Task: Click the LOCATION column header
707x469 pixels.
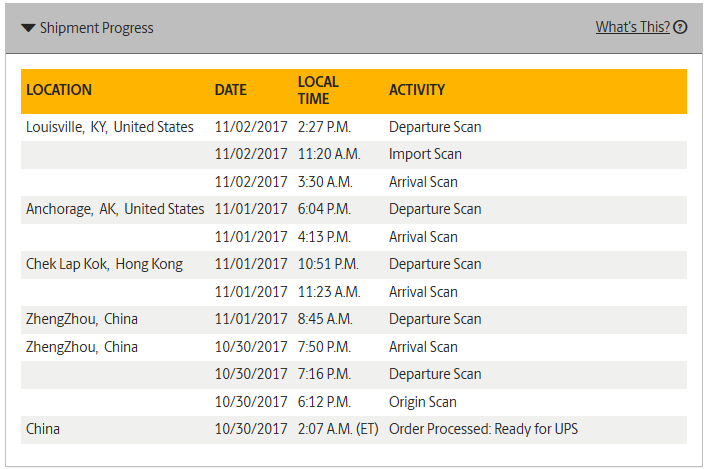Action: (59, 90)
